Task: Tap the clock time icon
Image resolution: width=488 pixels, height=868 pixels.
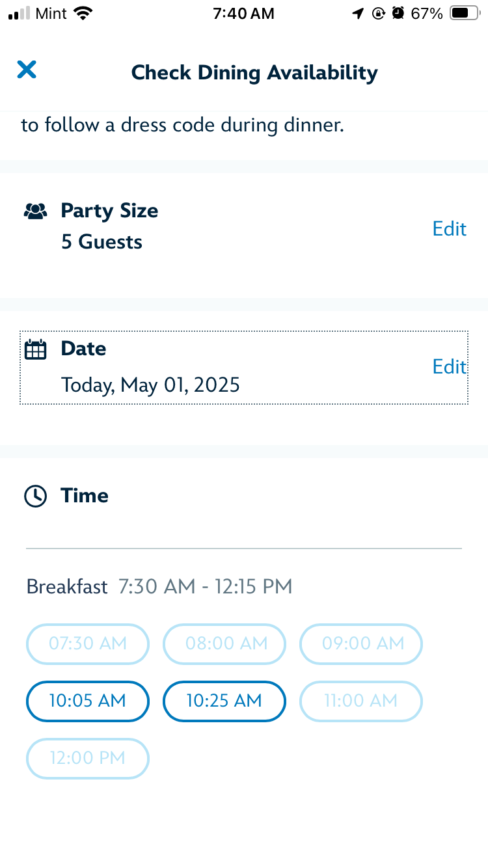Action: (x=35, y=496)
